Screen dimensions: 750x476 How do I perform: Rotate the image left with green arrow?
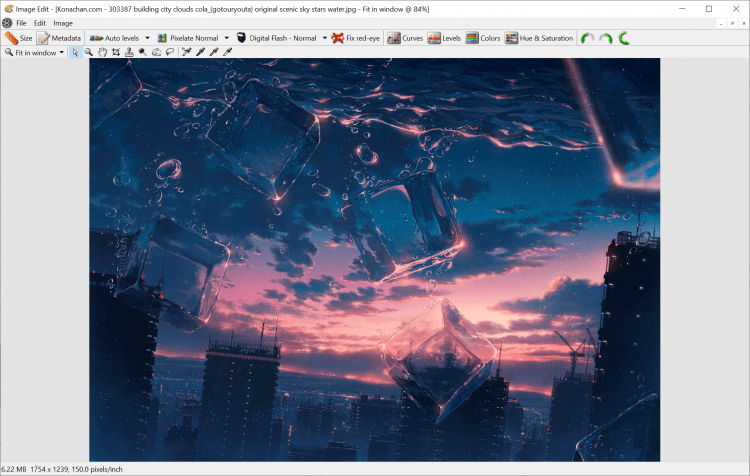(x=587, y=38)
